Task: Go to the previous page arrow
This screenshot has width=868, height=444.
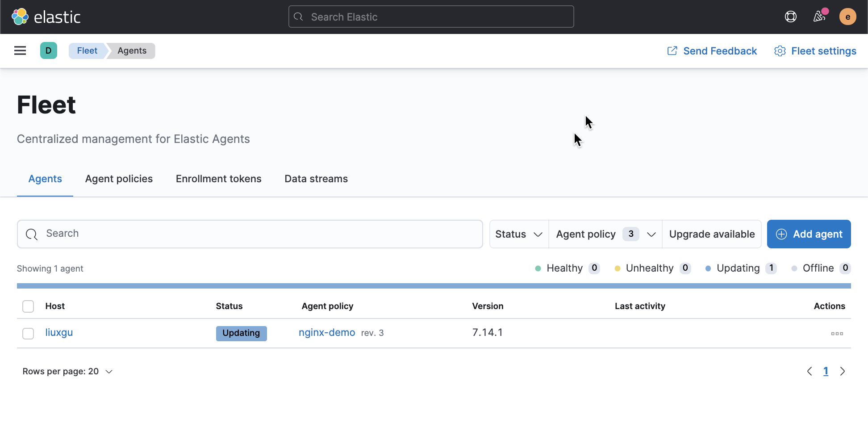Action: click(809, 371)
